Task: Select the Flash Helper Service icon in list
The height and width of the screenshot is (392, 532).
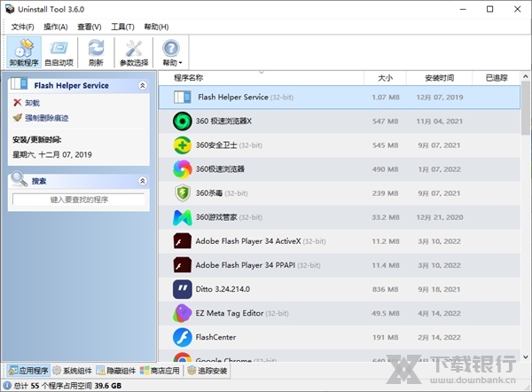Action: point(182,97)
